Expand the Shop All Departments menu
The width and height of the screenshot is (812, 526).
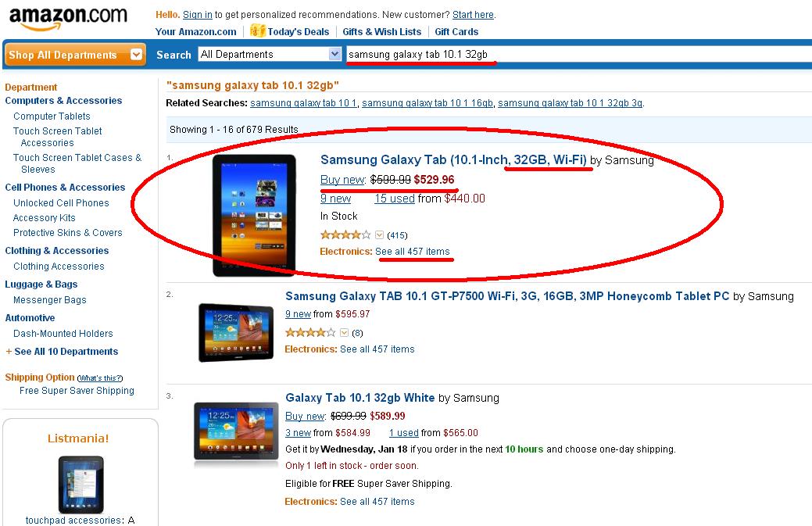click(137, 55)
